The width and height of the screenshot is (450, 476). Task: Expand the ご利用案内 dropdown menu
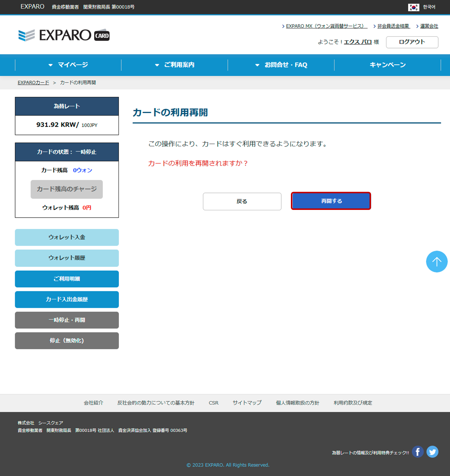[175, 65]
